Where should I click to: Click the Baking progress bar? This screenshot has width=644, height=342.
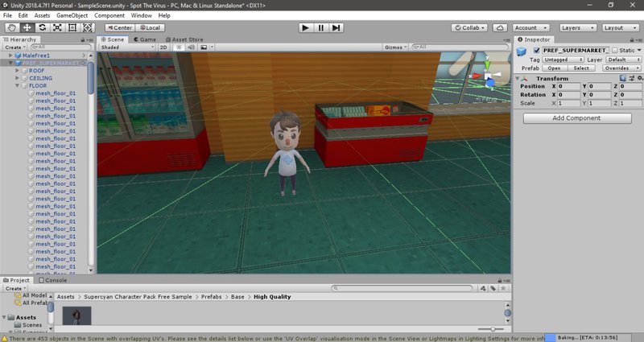(588, 338)
